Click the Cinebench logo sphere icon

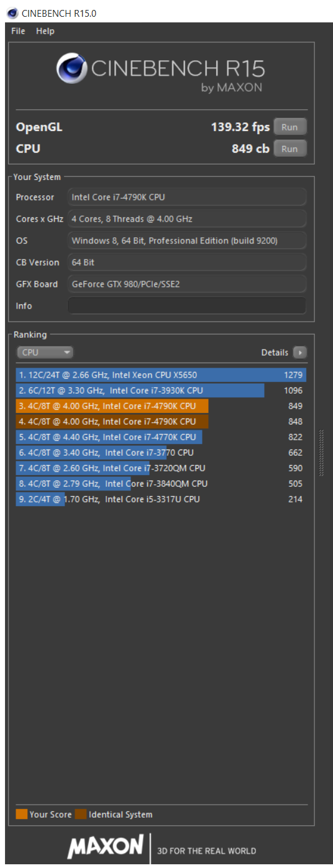(x=72, y=68)
